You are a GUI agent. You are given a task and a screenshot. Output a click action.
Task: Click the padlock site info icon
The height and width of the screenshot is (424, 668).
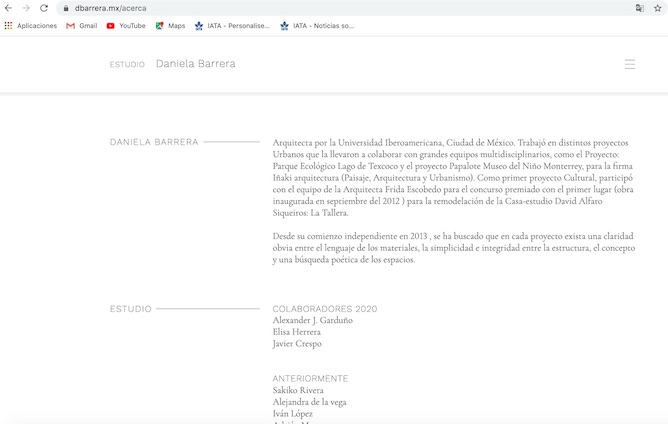(x=66, y=8)
